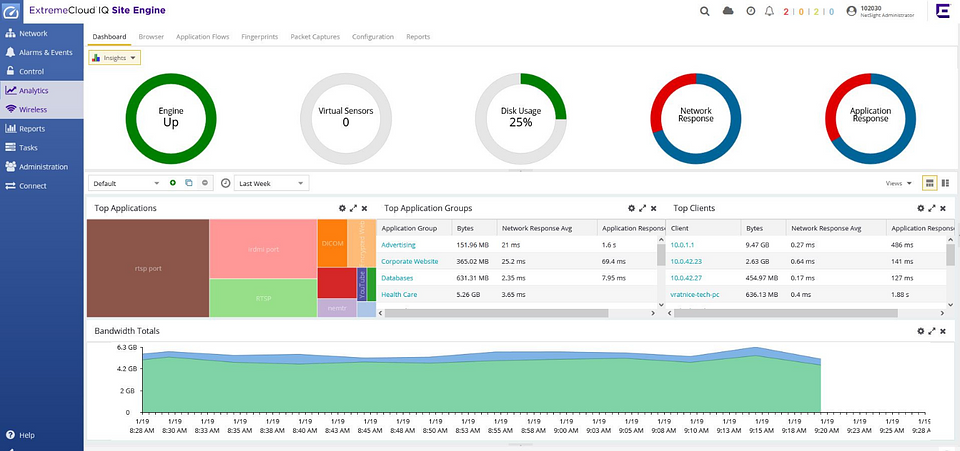
Task: Click the alarms bell icon
Action: tap(769, 11)
